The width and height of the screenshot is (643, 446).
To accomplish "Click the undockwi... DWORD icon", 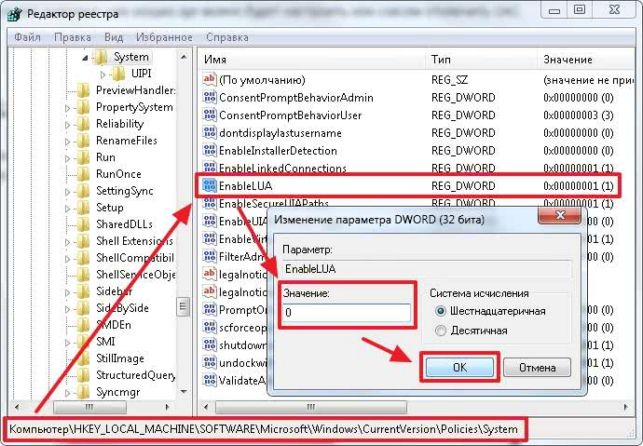I will (209, 362).
